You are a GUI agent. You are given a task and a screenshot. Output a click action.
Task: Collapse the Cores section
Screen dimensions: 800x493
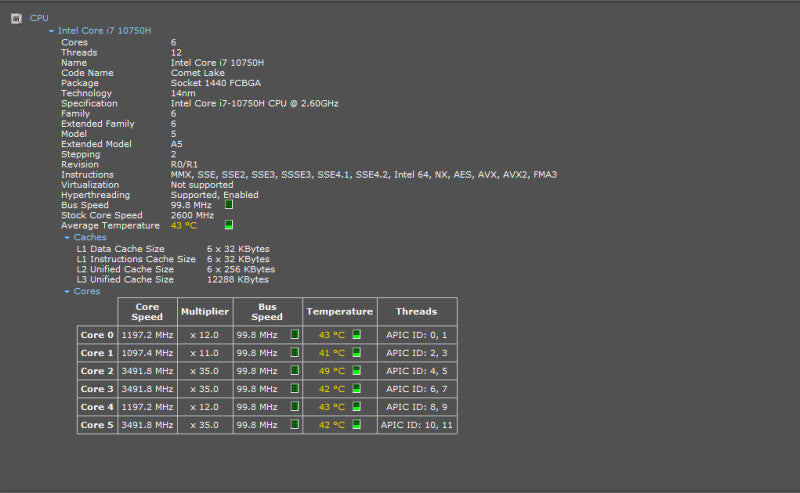67,292
